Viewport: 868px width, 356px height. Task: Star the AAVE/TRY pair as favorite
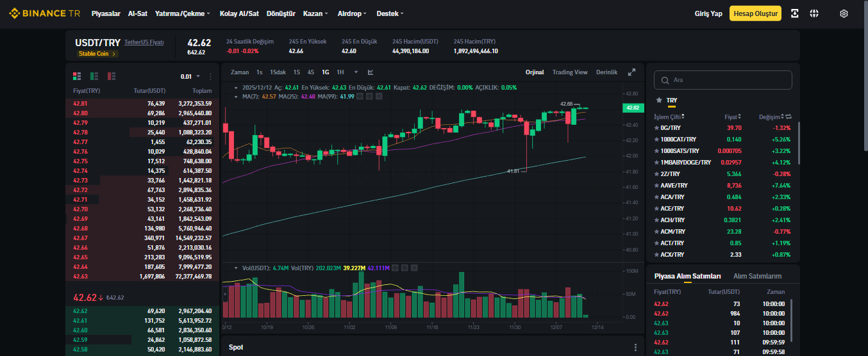click(x=656, y=186)
